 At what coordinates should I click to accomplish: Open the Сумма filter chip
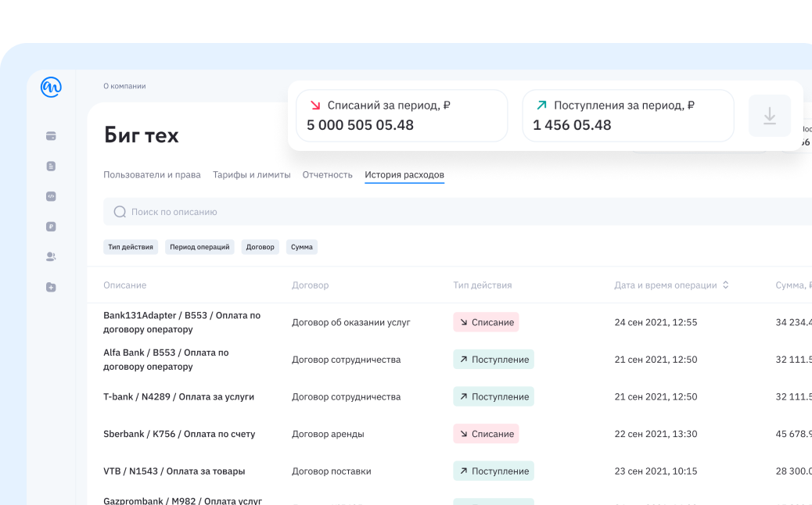(302, 247)
